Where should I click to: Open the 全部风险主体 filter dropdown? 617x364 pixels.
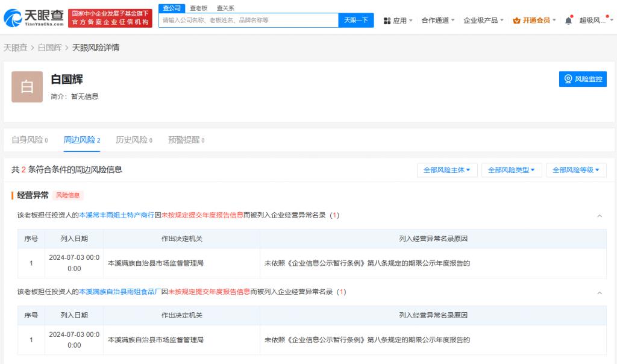pyautogui.click(x=447, y=170)
